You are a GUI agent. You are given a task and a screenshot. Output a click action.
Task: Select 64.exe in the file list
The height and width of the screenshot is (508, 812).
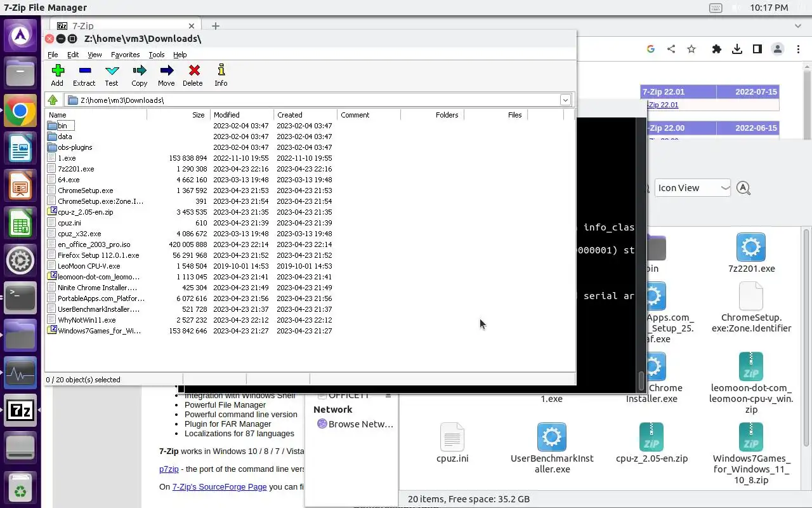(x=69, y=180)
